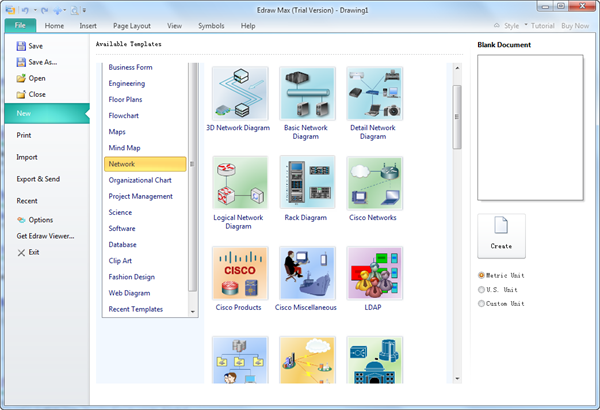Switch to the Page Layout tab
Viewport: 600px width, 410px height.
point(133,25)
